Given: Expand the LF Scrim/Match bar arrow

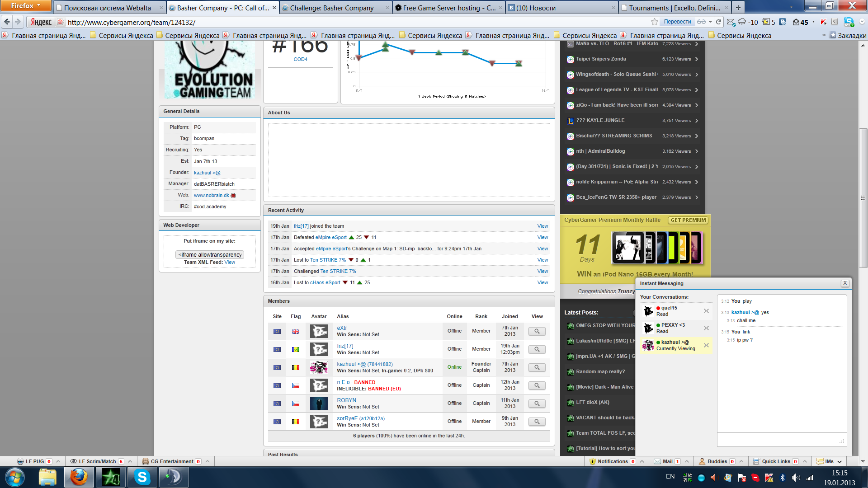Looking at the screenshot, I should (130, 461).
